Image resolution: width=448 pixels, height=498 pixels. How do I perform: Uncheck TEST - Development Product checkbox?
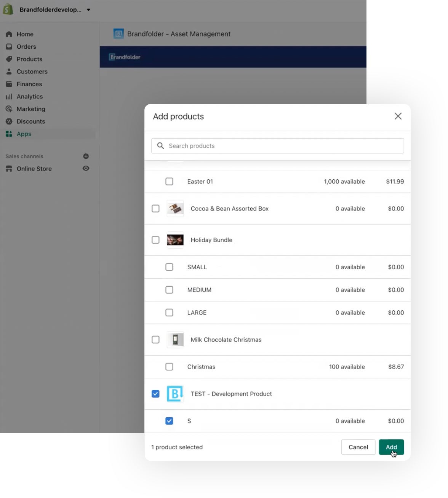(155, 394)
